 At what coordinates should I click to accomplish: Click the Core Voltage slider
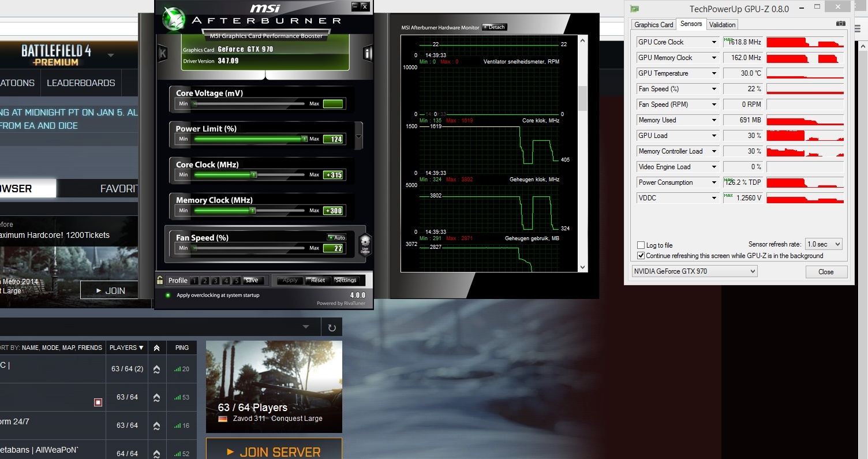point(249,104)
